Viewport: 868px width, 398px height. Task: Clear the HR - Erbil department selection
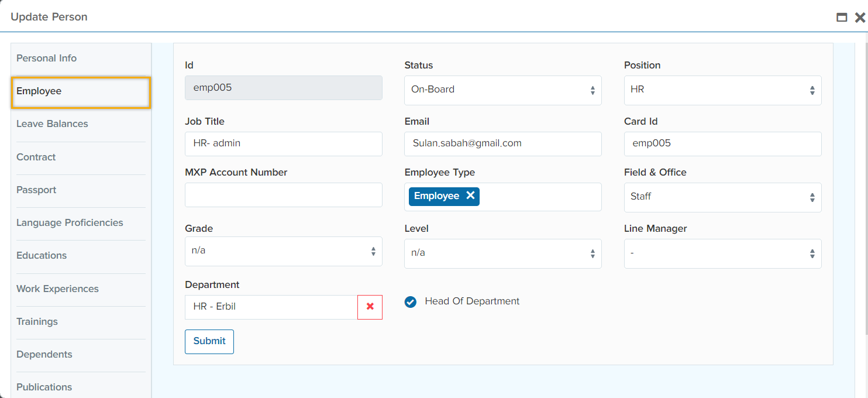[370, 307]
